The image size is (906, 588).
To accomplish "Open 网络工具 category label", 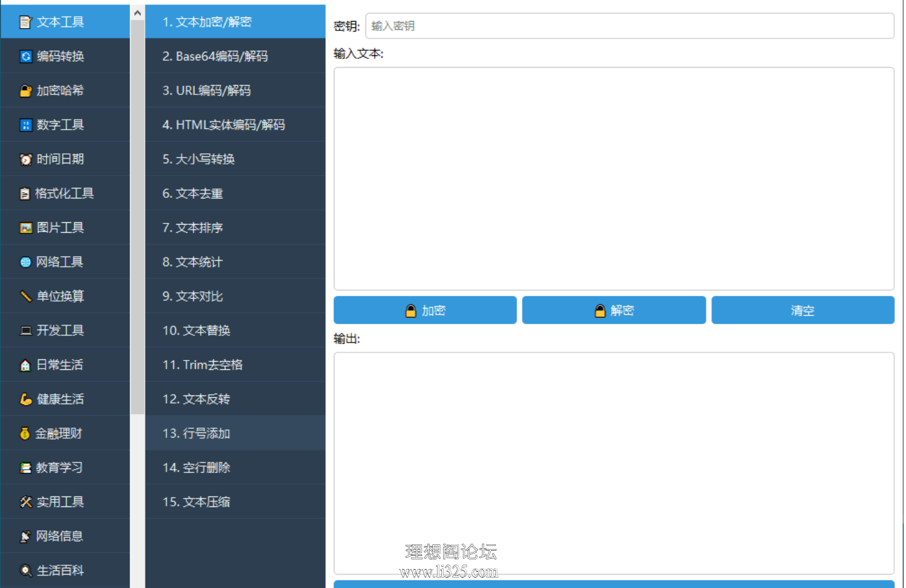I will 60,262.
